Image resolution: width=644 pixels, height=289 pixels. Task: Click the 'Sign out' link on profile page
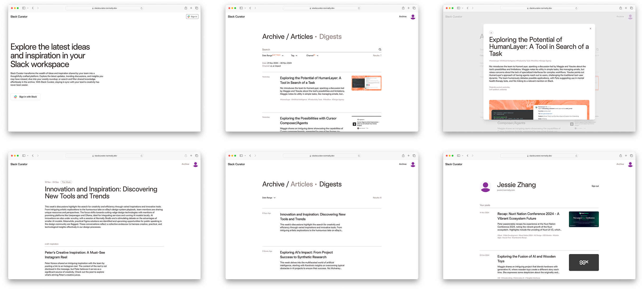595,186
